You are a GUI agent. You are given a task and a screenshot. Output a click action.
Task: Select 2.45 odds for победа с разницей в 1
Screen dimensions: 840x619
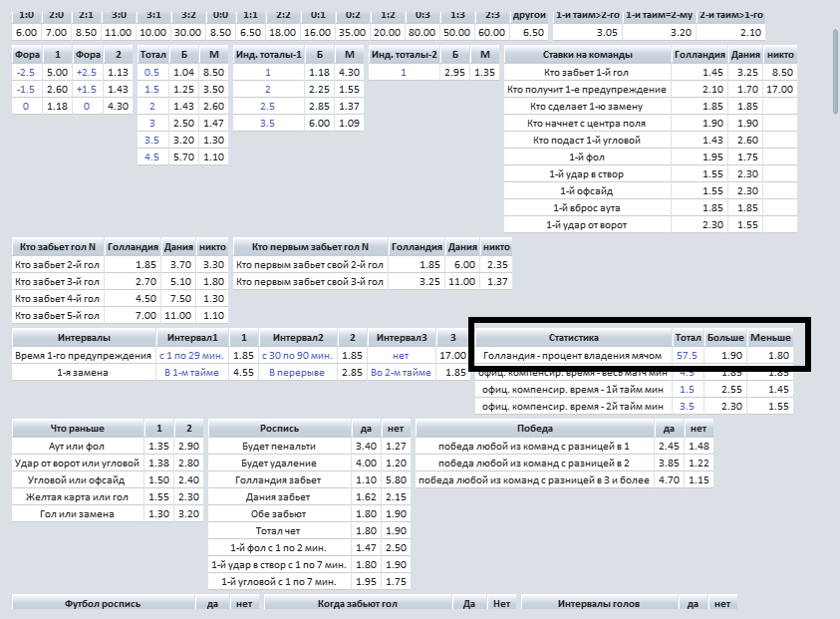[669, 447]
